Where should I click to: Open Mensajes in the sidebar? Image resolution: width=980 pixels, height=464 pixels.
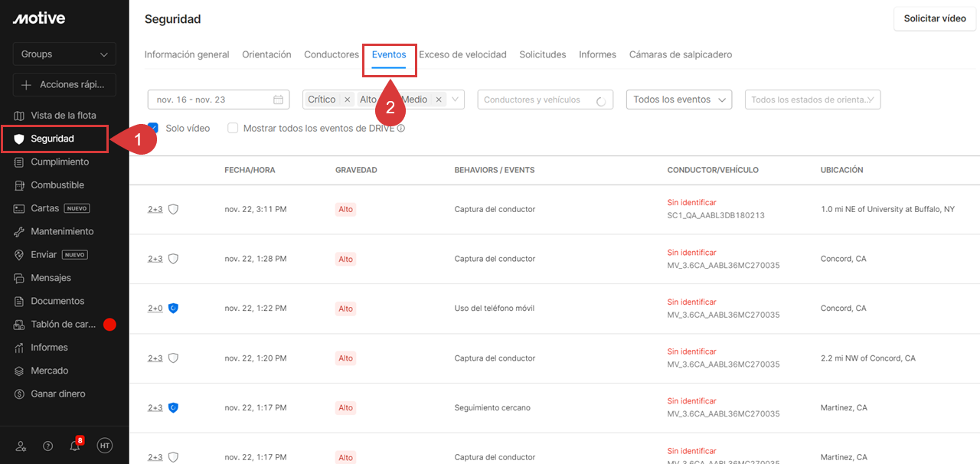(x=51, y=278)
